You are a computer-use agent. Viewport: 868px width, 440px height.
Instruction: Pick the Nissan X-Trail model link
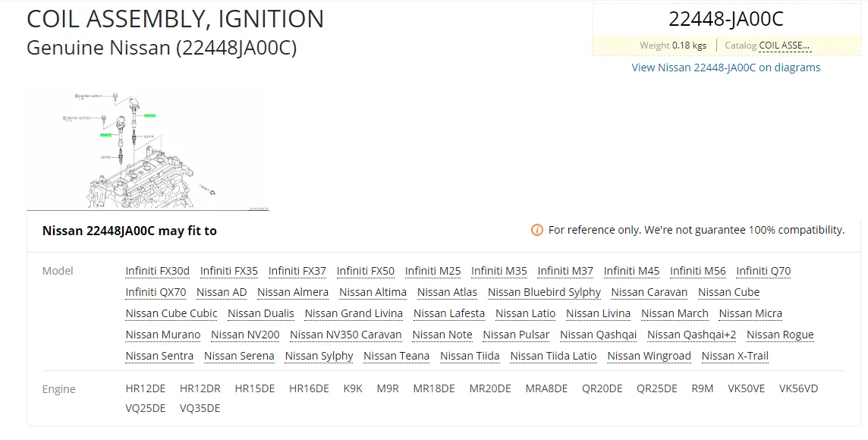point(734,357)
